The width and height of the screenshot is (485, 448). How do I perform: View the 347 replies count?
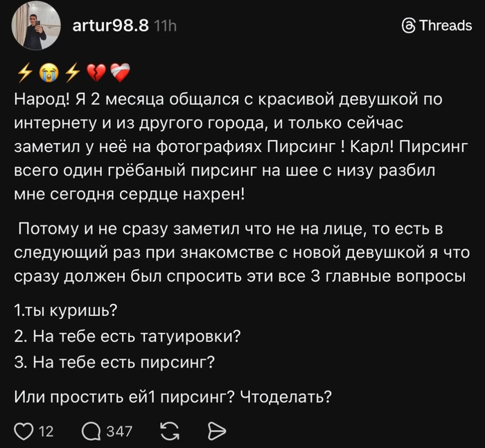118,431
